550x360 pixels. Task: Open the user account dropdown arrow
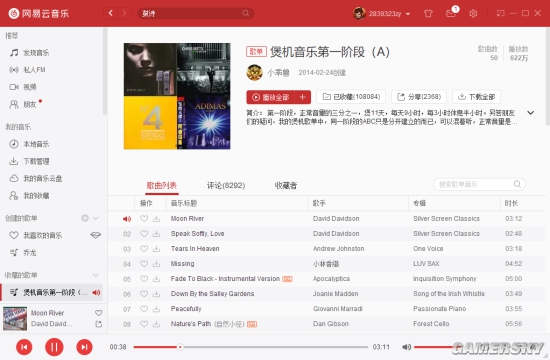(408, 14)
